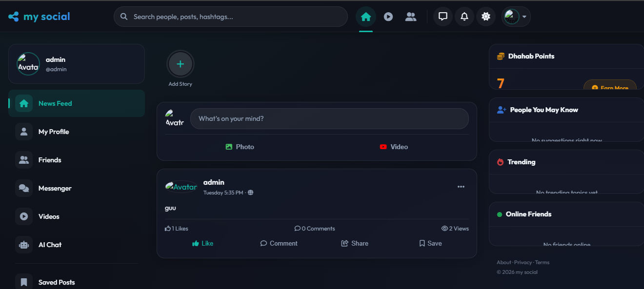
Task: Click the globe public visibility icon on post
Action: pyautogui.click(x=251, y=193)
